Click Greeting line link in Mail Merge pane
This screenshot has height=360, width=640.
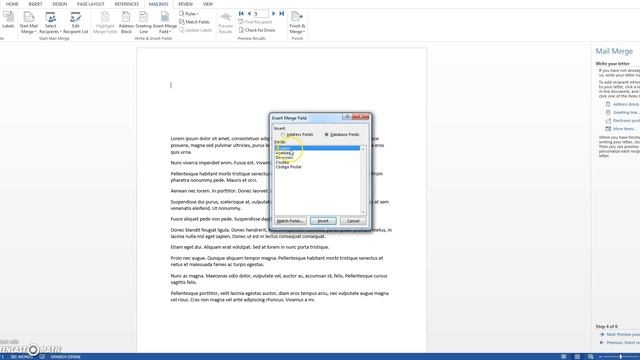[x=626, y=112]
